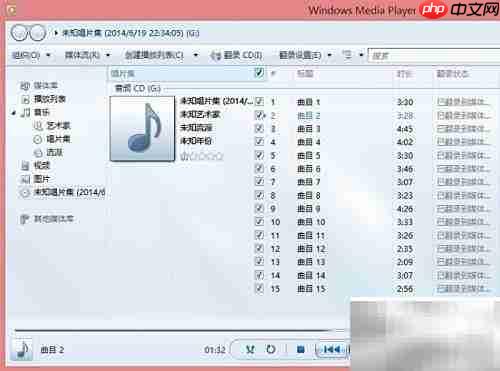Image resolution: width=500 pixels, height=371 pixels.
Task: Click 未知唱片集 (2014/6/19 breadcrumb in address bar
Action: 131,33
